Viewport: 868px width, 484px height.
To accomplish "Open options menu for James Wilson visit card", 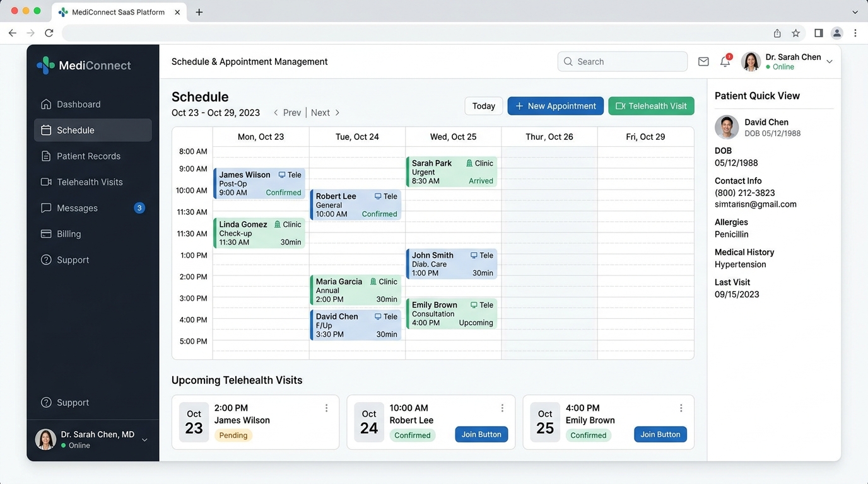I will coord(326,408).
